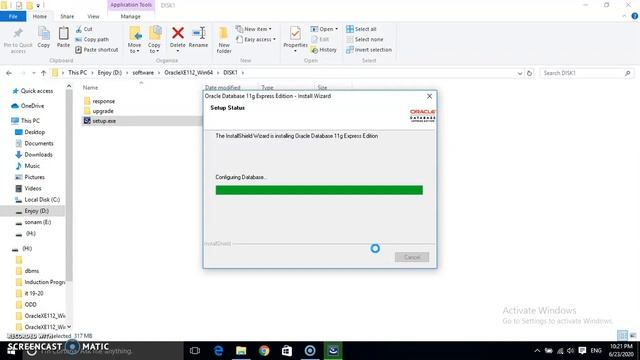Refresh the current folder view
640x360 pixels.
tap(529, 73)
